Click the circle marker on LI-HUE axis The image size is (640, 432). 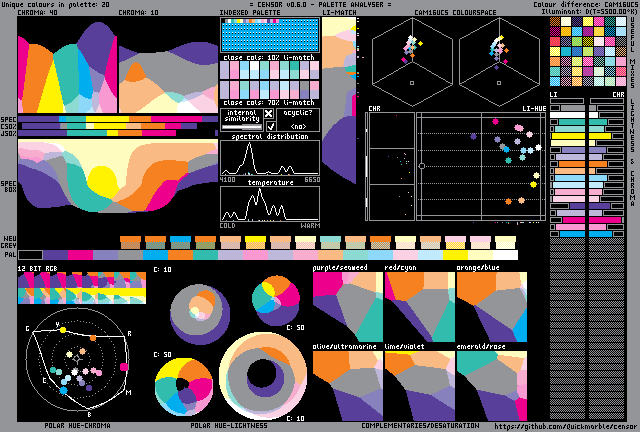click(422, 165)
